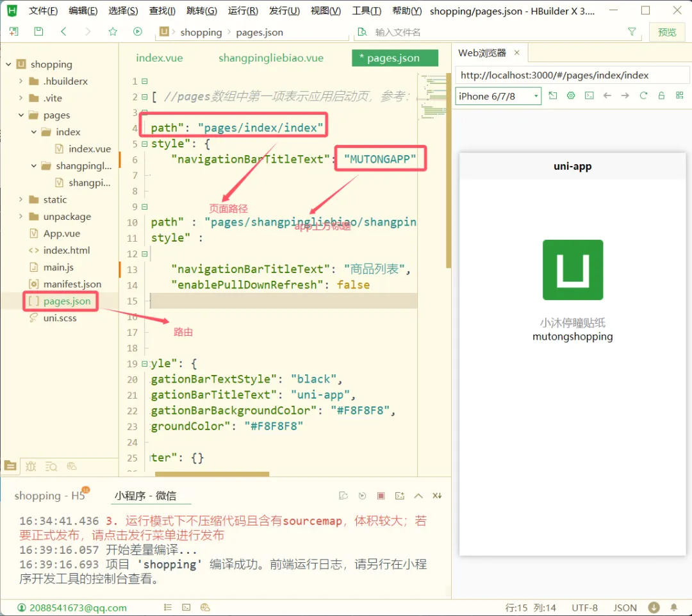Collapse the shangpingl... folder
692x616 pixels.
point(33,166)
